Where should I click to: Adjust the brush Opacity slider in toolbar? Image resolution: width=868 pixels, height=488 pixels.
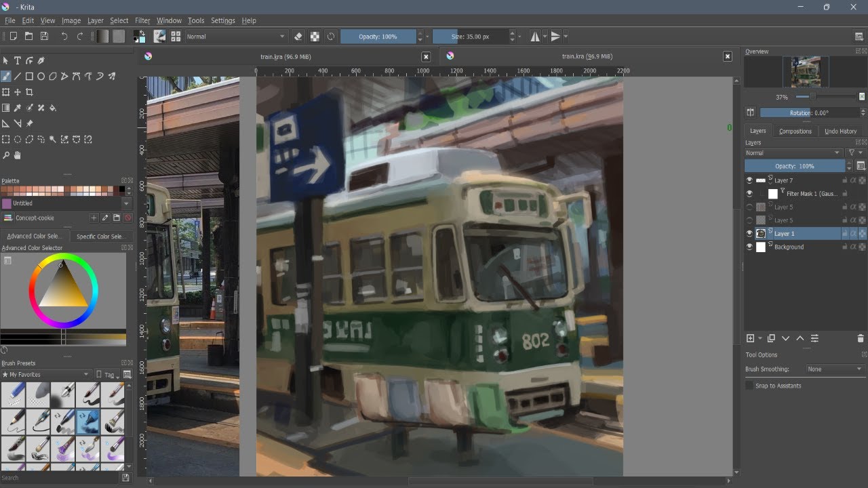click(x=378, y=37)
